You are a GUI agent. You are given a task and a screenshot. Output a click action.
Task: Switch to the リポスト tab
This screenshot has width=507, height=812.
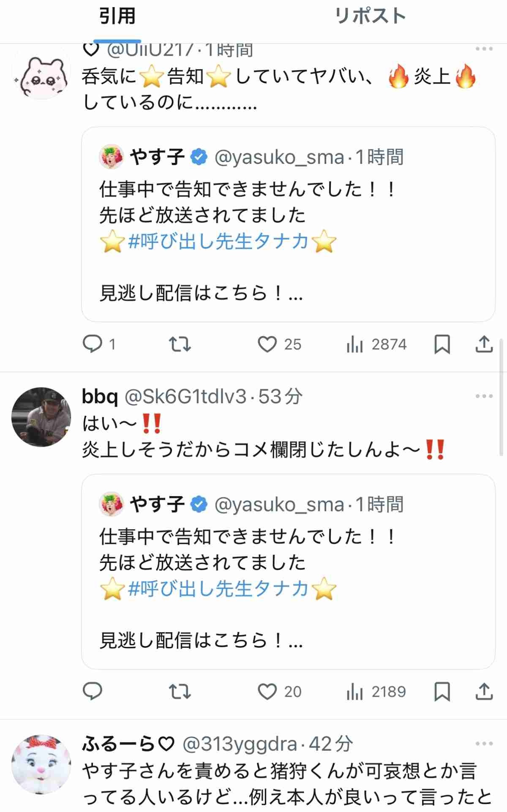coord(370,17)
